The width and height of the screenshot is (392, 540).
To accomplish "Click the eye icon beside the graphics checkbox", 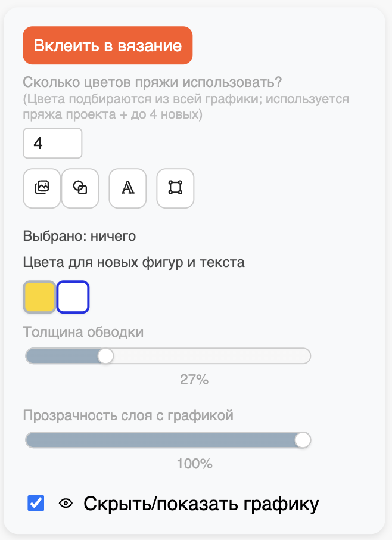I will [66, 502].
